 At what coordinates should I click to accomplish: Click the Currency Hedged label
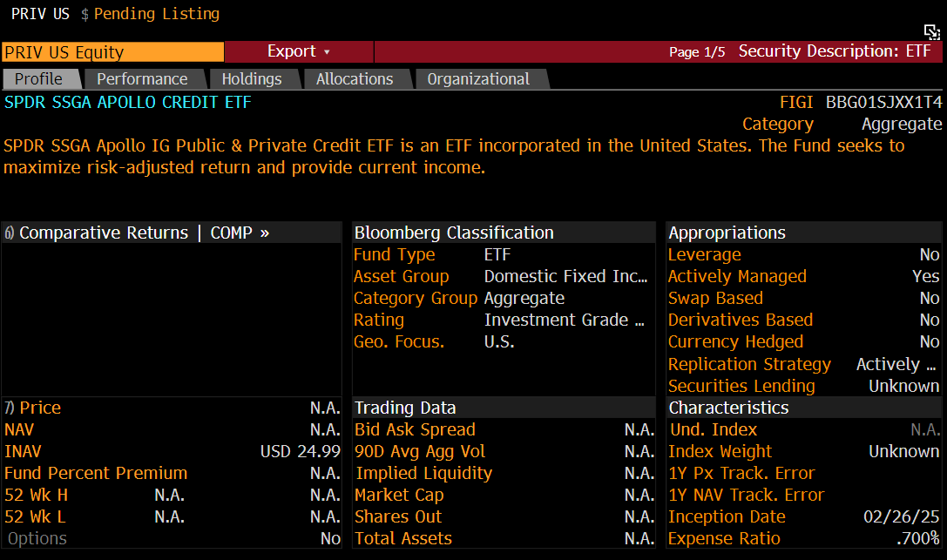click(735, 341)
